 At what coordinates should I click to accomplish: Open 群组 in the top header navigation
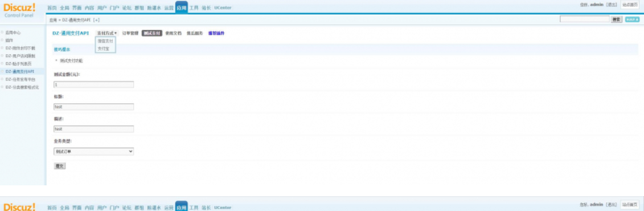coord(140,8)
